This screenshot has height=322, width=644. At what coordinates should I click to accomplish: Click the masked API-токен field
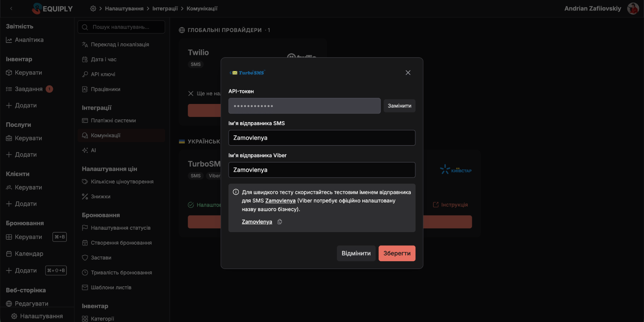point(304,106)
